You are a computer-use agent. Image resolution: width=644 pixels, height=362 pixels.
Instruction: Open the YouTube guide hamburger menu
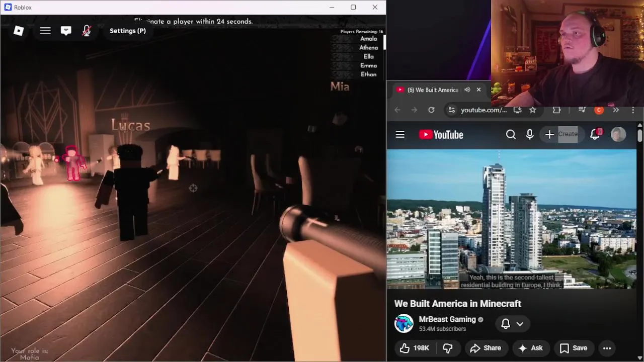coord(400,134)
